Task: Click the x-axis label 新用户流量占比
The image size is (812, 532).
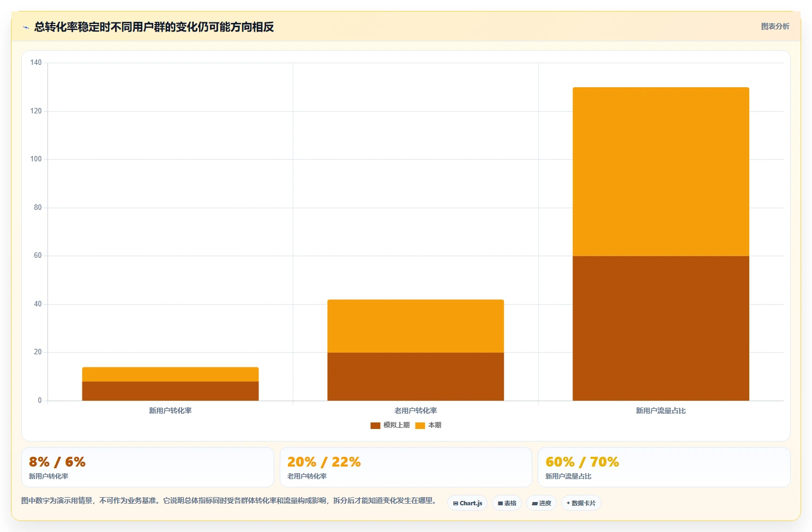Action: tap(660, 410)
